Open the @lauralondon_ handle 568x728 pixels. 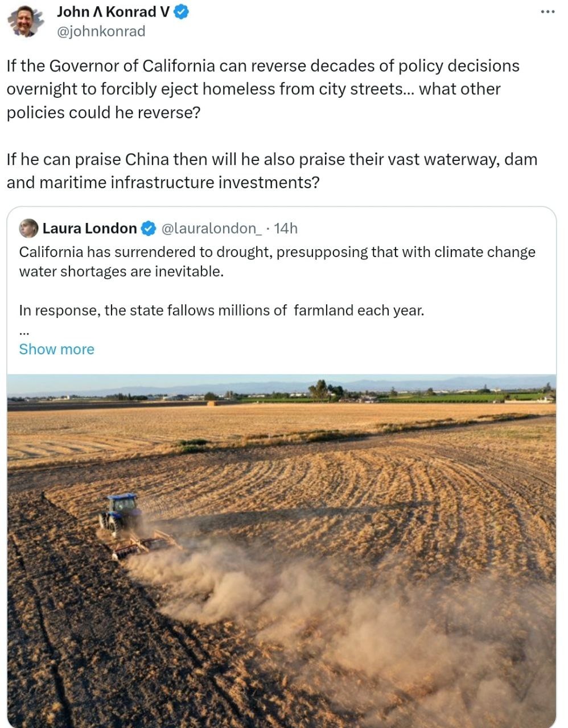pyautogui.click(x=211, y=229)
